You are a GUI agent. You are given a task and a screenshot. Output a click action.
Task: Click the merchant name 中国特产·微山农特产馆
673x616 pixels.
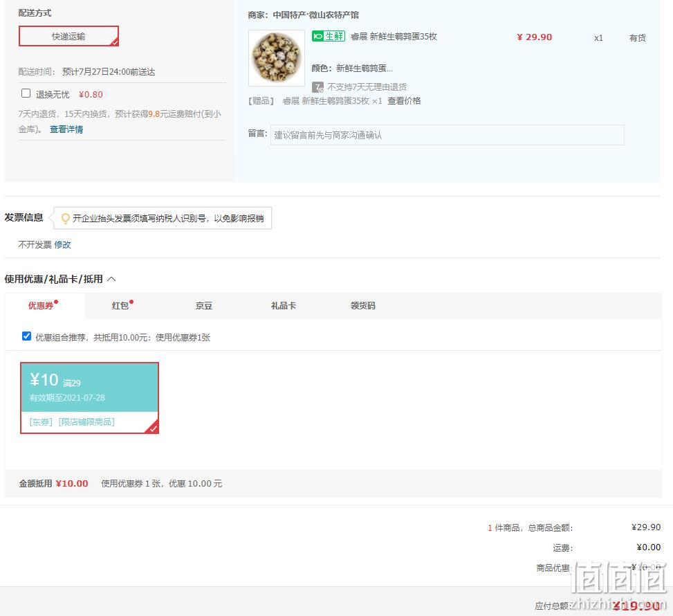(x=316, y=15)
